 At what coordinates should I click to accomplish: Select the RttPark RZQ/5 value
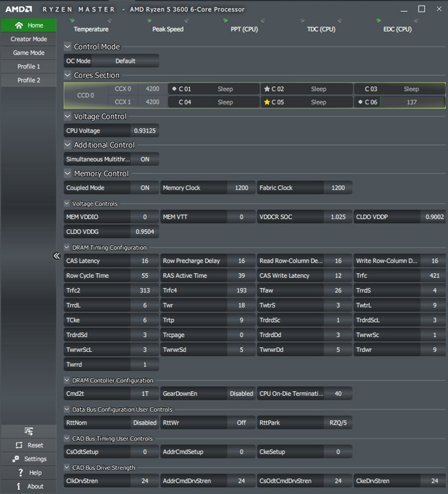coord(338,423)
